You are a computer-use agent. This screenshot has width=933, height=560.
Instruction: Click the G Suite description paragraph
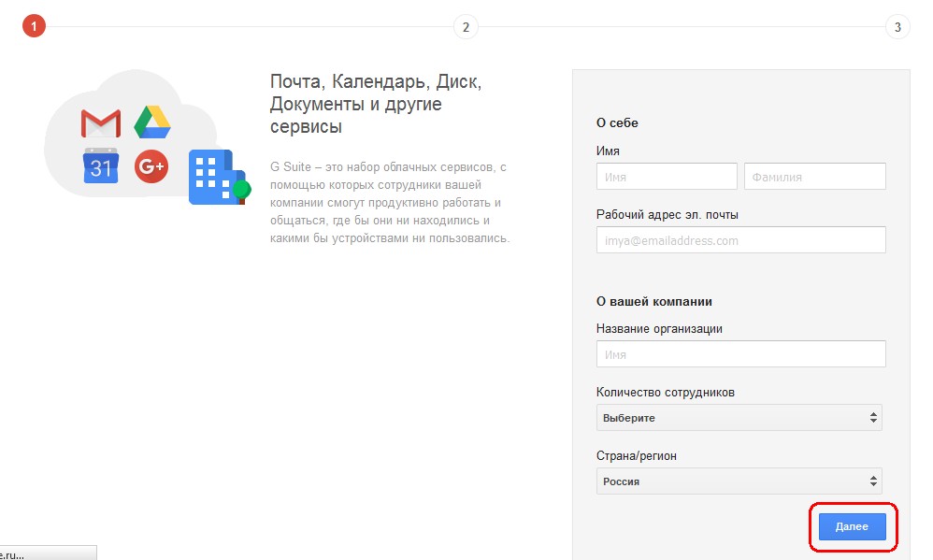(x=390, y=202)
